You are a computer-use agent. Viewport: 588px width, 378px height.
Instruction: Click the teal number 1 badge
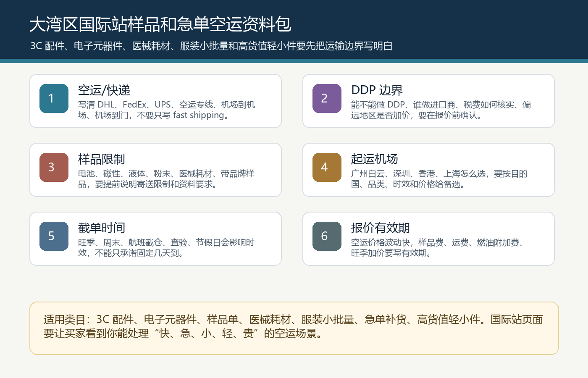point(54,98)
